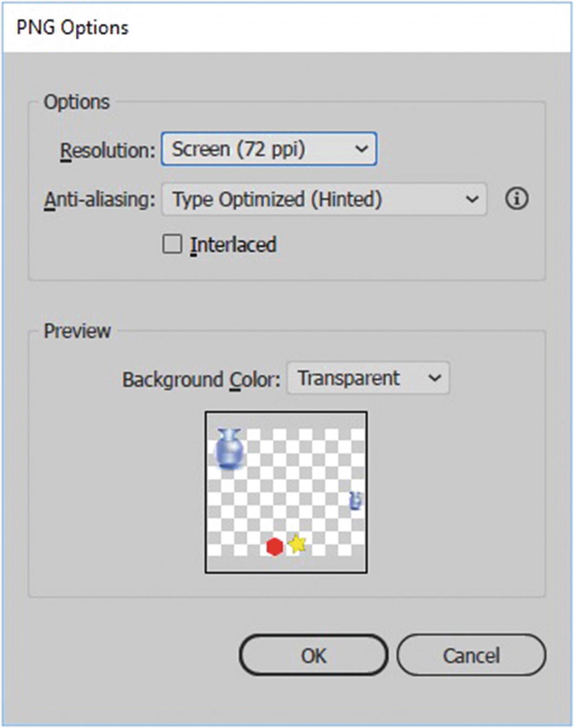Viewport: 574px width, 728px height.
Task: Select the large blue vase in preview
Action: click(x=229, y=449)
